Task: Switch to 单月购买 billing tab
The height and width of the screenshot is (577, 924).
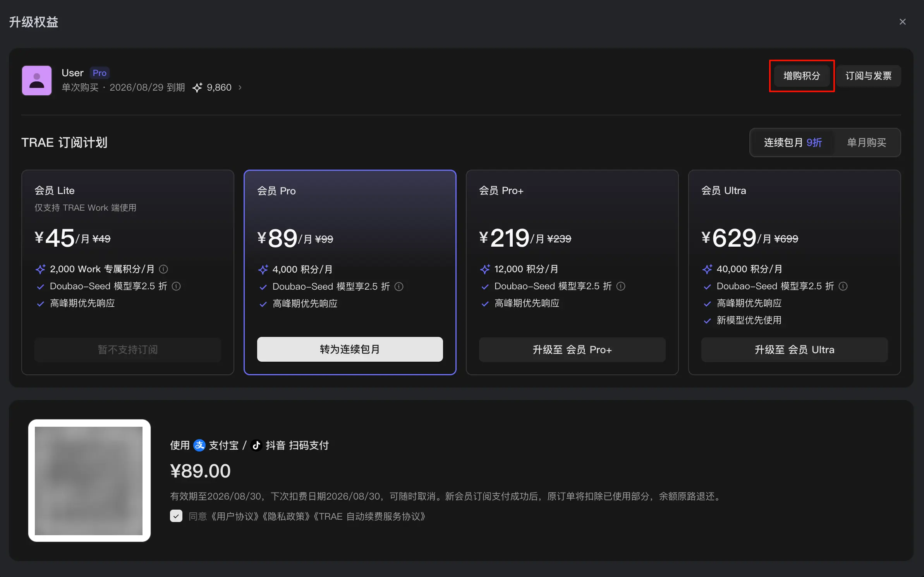Action: [866, 143]
